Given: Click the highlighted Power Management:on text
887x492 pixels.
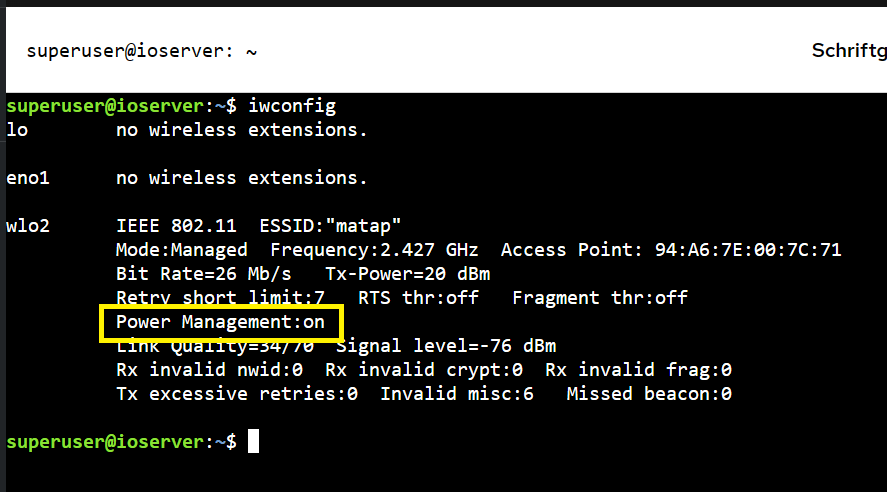Looking at the screenshot, I should (x=221, y=322).
